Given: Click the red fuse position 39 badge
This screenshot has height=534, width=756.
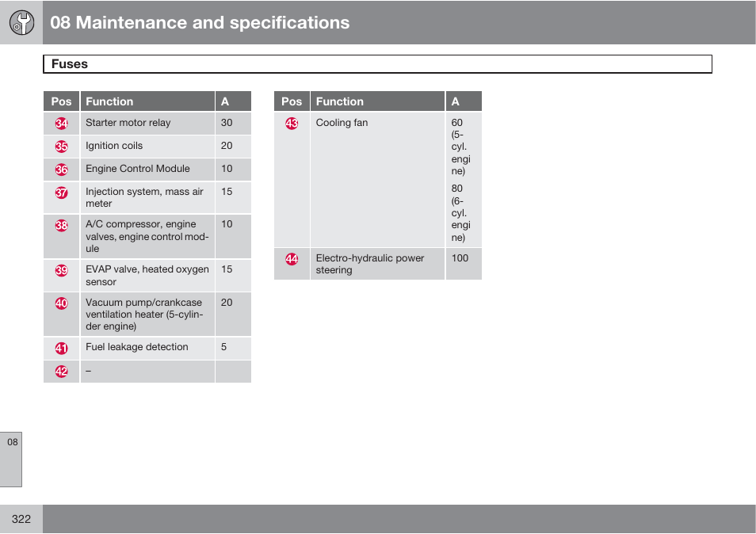Looking at the screenshot, I should (x=61, y=270).
